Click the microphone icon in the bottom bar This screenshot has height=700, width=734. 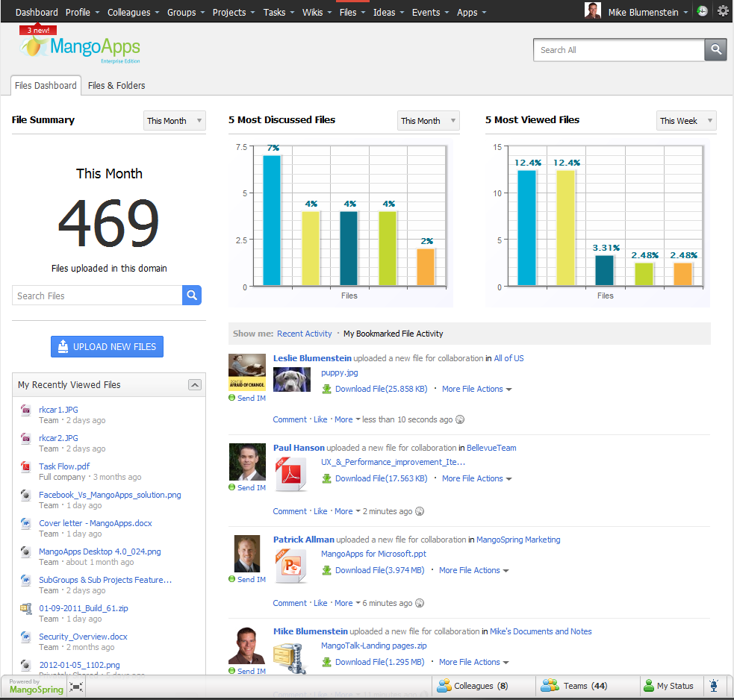[714, 686]
